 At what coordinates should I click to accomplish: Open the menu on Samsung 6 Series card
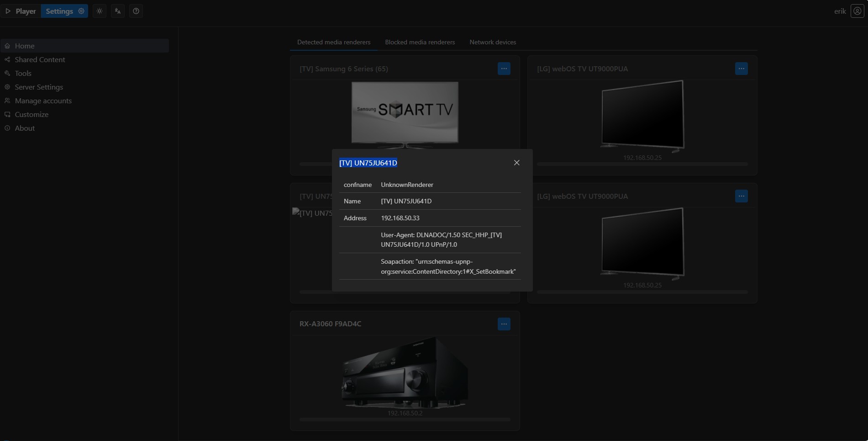504,69
